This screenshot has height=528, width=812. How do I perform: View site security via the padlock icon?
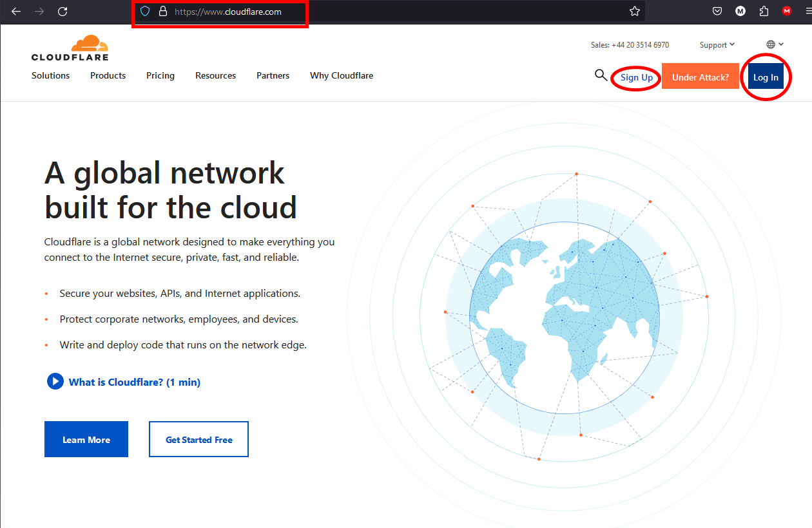point(162,12)
